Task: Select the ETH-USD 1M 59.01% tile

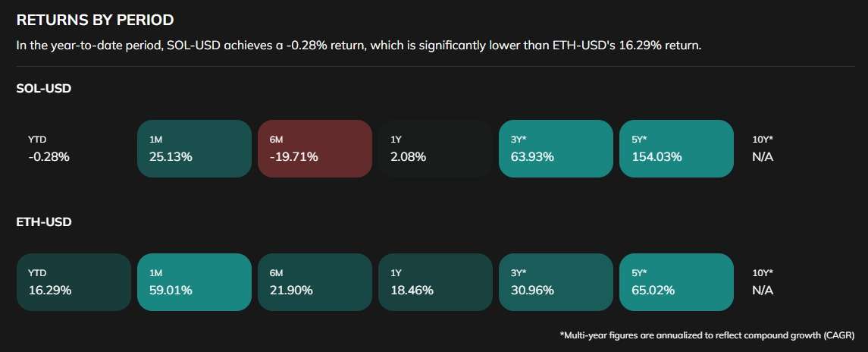Action: 194,282
